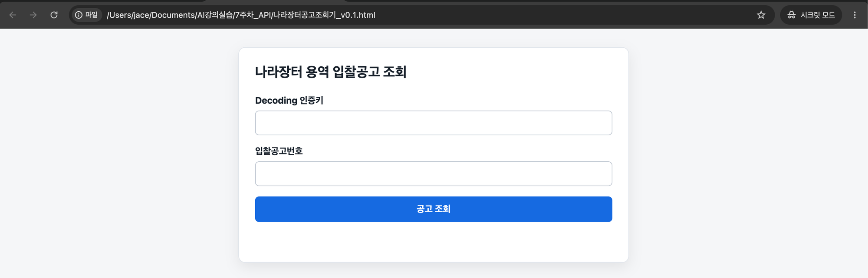Image resolution: width=868 pixels, height=278 pixels.
Task: Click the 입찰공고번호 label
Action: 279,151
